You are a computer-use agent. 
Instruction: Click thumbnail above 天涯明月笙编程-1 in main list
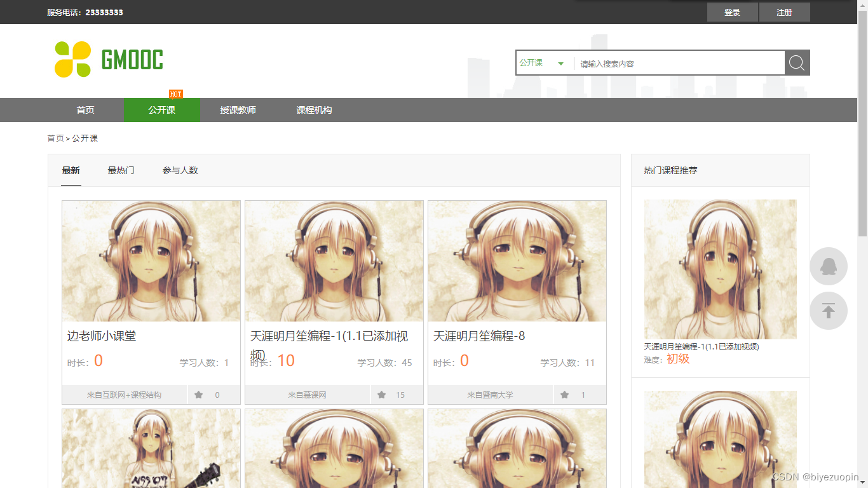[x=334, y=261]
